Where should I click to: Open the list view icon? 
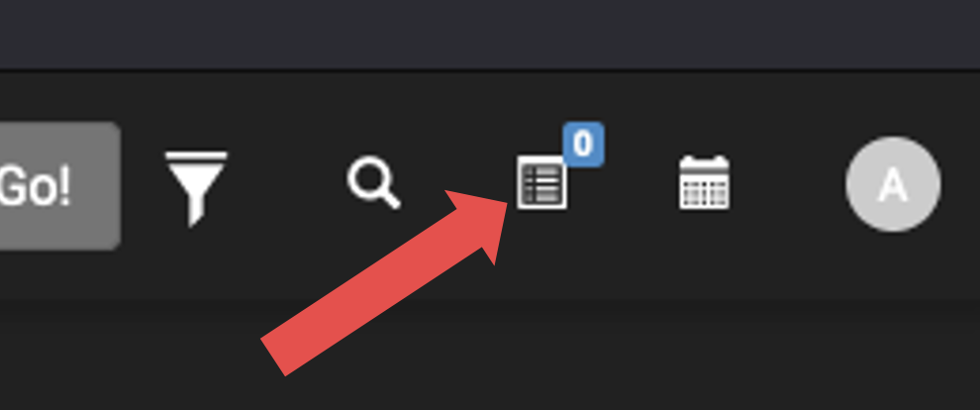point(541,182)
